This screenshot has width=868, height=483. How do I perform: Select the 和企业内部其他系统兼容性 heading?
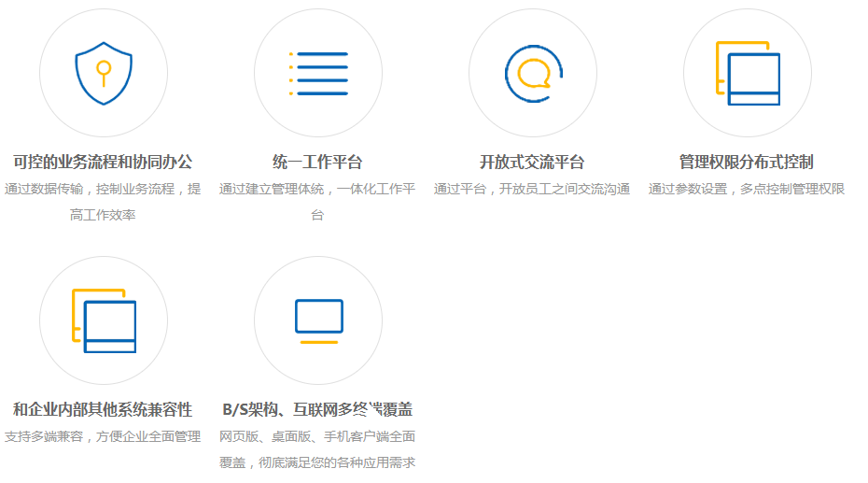tap(103, 409)
